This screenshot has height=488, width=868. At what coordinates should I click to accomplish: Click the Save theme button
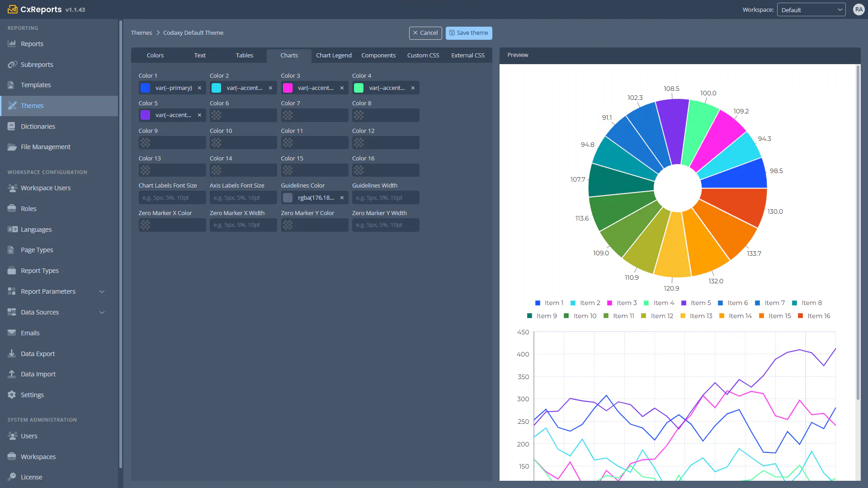pyautogui.click(x=469, y=33)
